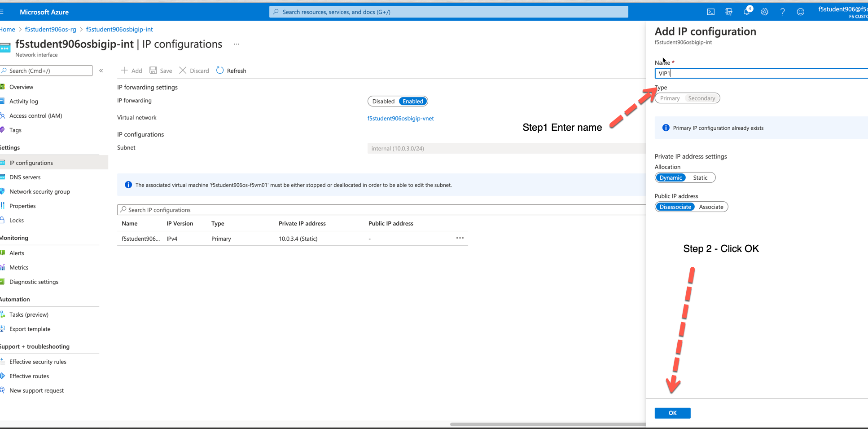
Task: Open the Cloud Shell icon
Action: click(x=711, y=12)
